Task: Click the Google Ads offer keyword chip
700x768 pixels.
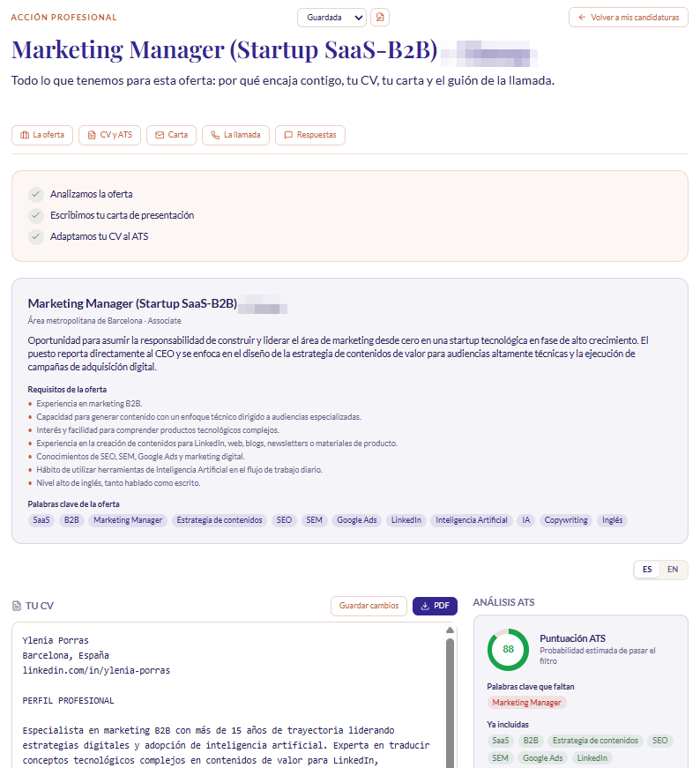Action: click(x=357, y=520)
